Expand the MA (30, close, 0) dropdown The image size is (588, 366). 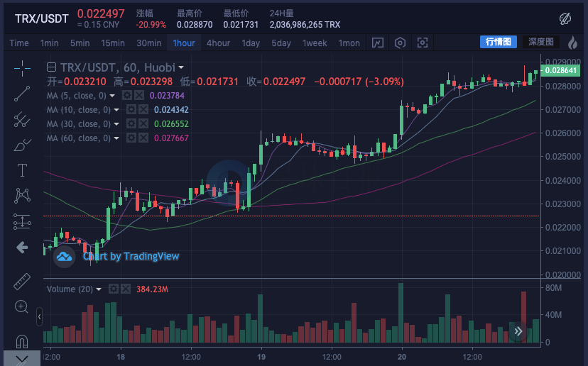pyautogui.click(x=116, y=124)
